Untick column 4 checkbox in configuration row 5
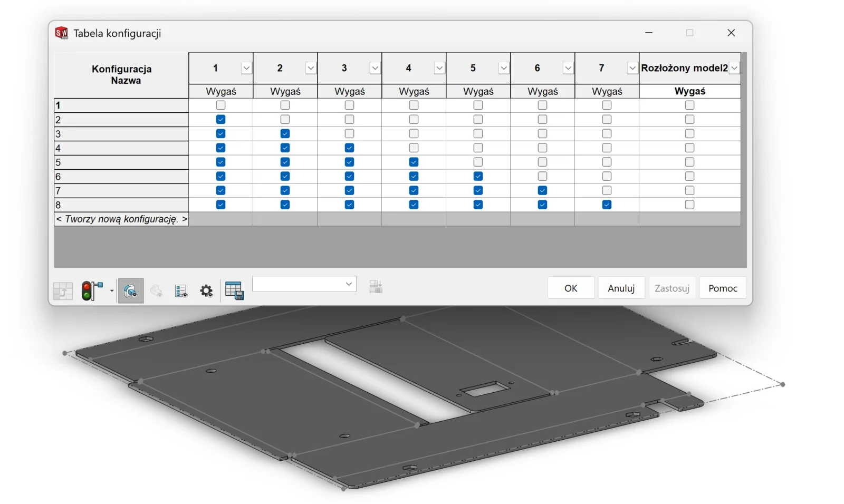 point(414,162)
